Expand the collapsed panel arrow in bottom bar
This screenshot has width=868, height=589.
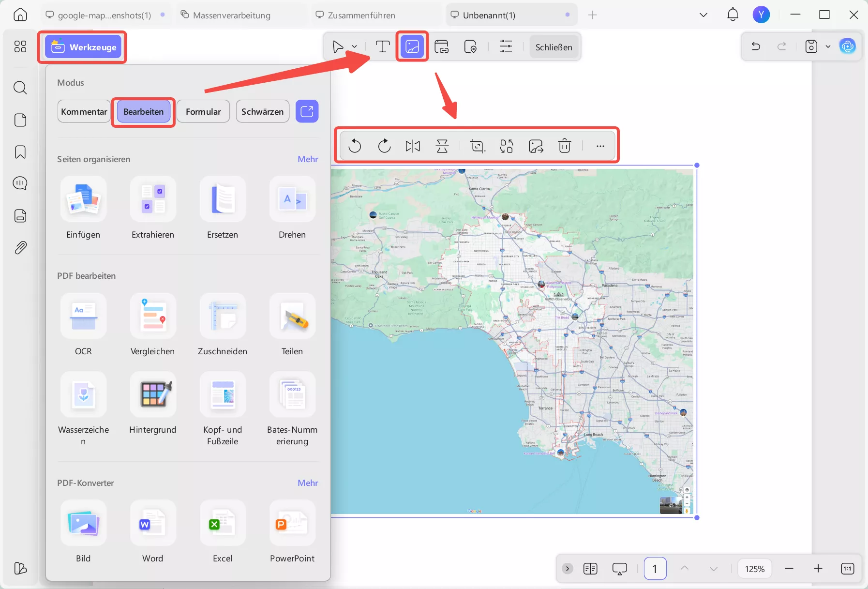568,568
